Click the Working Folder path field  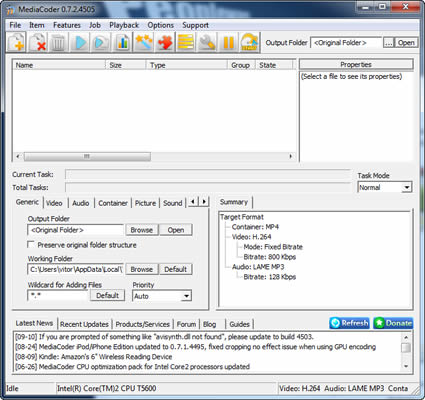(x=75, y=269)
